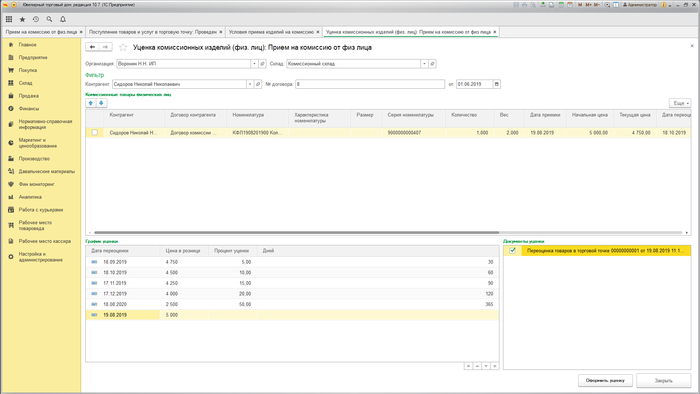Open the search magnifier icon
This screenshot has height=394, width=700.
49,19
